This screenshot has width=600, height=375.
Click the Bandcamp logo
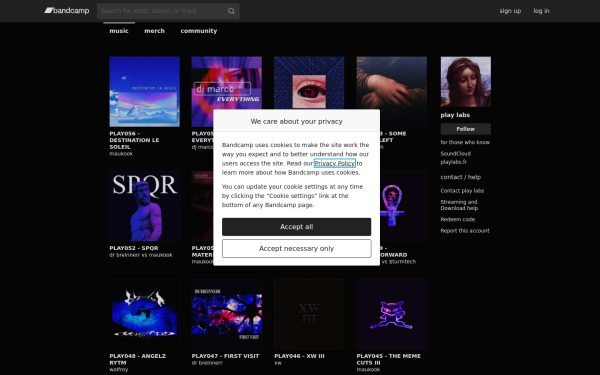[67, 11]
